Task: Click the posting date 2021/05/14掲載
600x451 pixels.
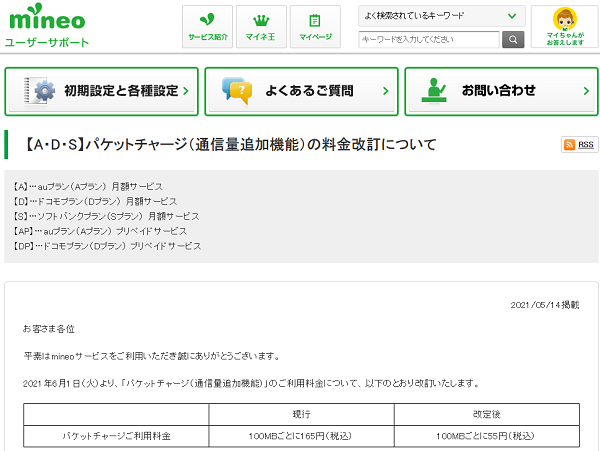Action: [545, 305]
